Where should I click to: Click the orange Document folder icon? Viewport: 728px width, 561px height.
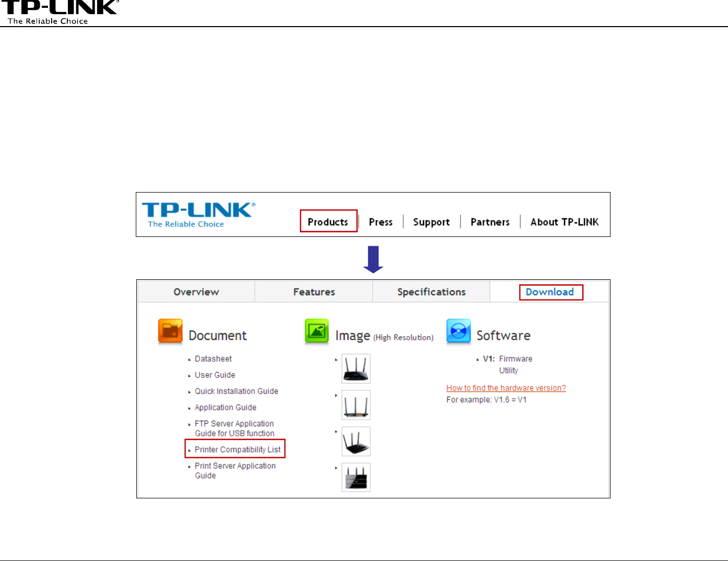(x=170, y=332)
